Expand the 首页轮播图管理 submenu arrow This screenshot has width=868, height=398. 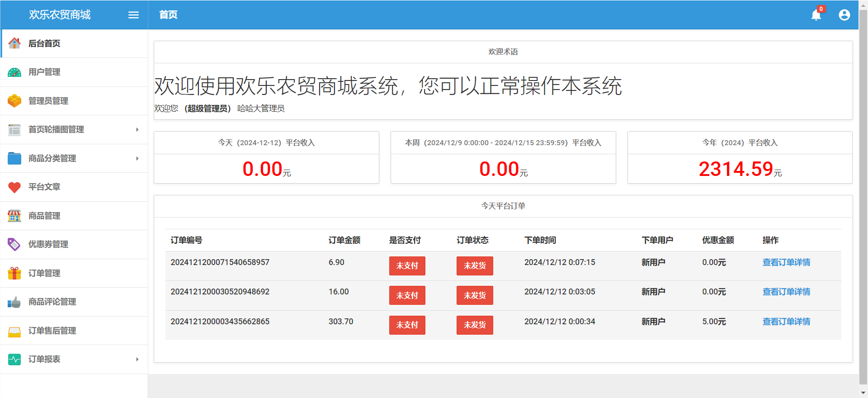[x=137, y=130]
